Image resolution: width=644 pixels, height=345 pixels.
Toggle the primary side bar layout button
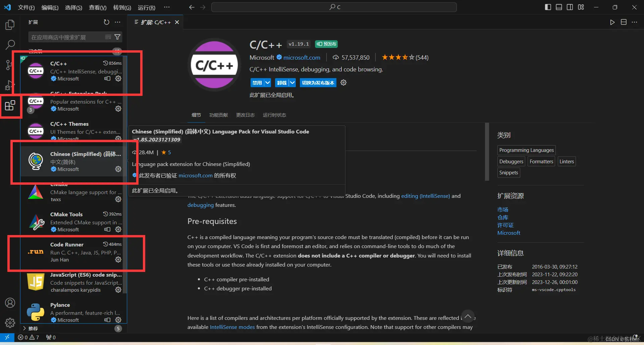coord(548,7)
